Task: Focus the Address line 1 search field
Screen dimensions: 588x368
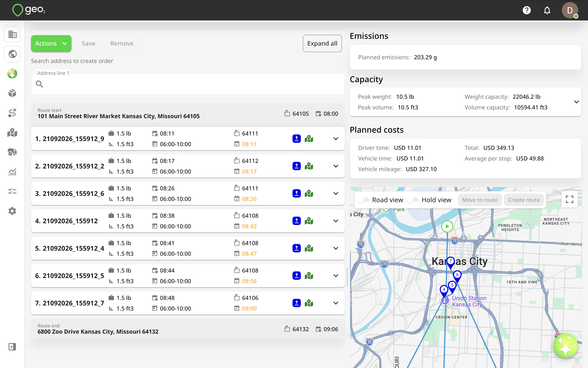Action: (188, 84)
